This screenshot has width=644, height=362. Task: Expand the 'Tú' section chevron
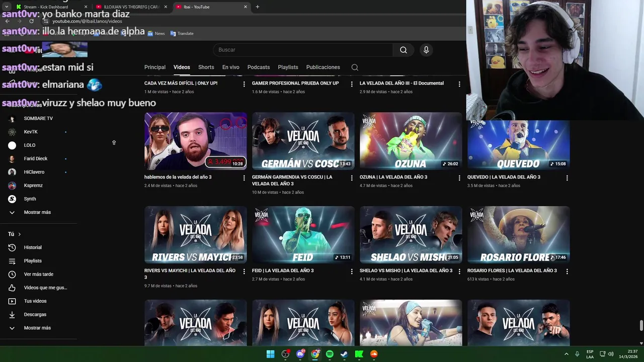click(x=19, y=234)
